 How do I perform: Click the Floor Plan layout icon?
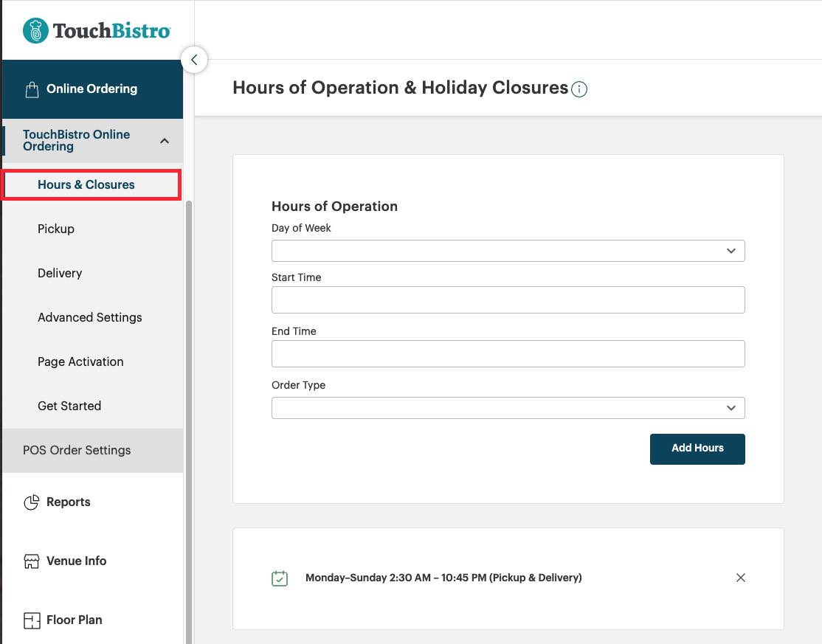31,620
